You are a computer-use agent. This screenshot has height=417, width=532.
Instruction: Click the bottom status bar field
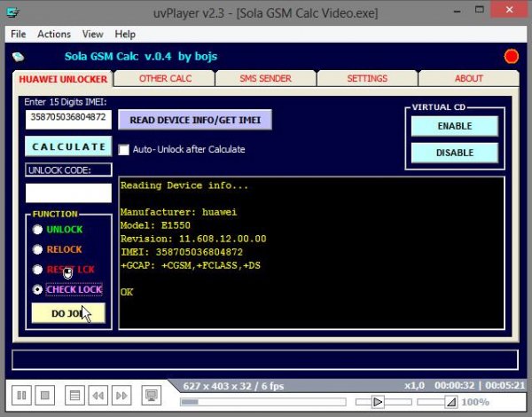pos(265,359)
